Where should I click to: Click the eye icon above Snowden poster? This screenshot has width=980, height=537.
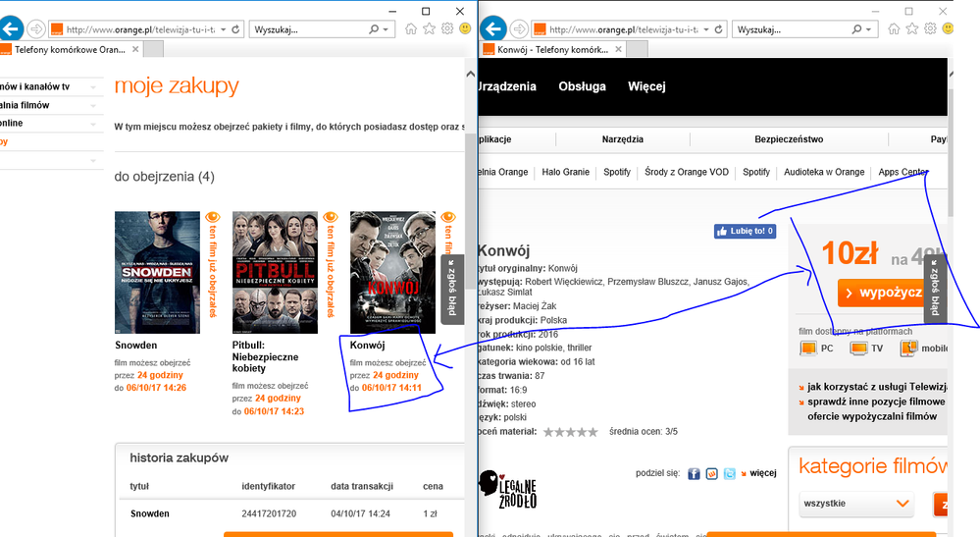pyautogui.click(x=208, y=218)
